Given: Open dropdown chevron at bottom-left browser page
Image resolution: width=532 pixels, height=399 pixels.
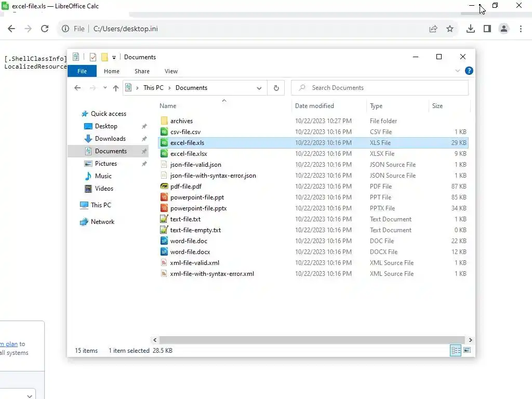Looking at the screenshot, I should coord(30,396).
